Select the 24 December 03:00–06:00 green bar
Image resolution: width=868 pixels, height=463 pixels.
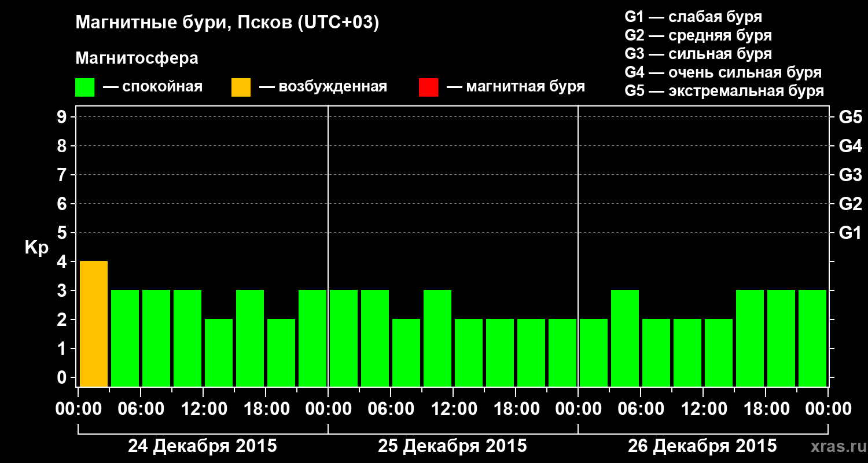125,339
